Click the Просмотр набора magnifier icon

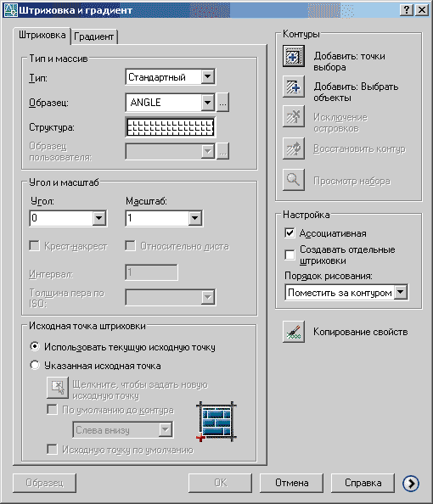pos(294,180)
